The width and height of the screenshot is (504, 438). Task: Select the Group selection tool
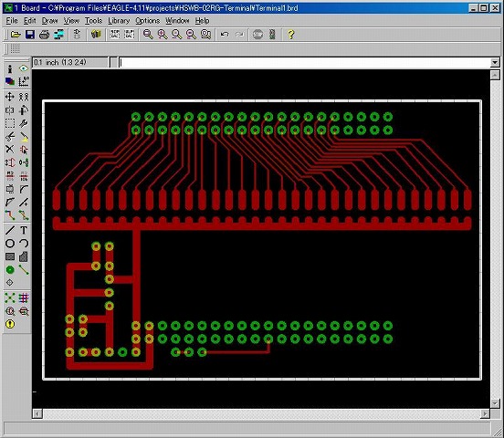[10, 123]
